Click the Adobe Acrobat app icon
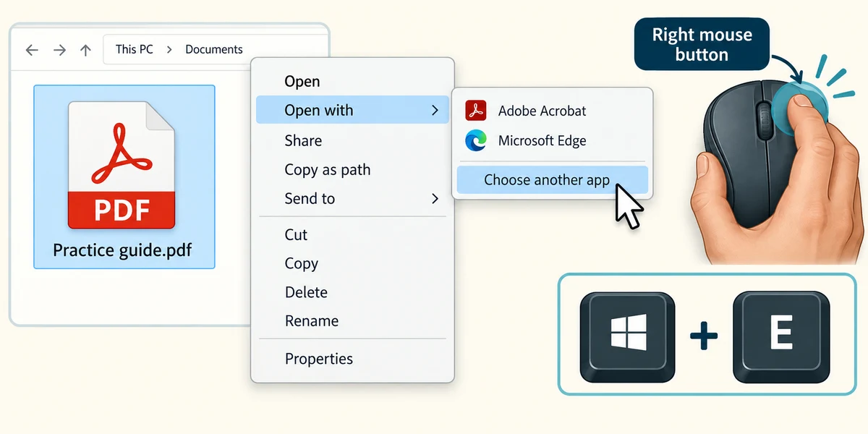 (475, 111)
